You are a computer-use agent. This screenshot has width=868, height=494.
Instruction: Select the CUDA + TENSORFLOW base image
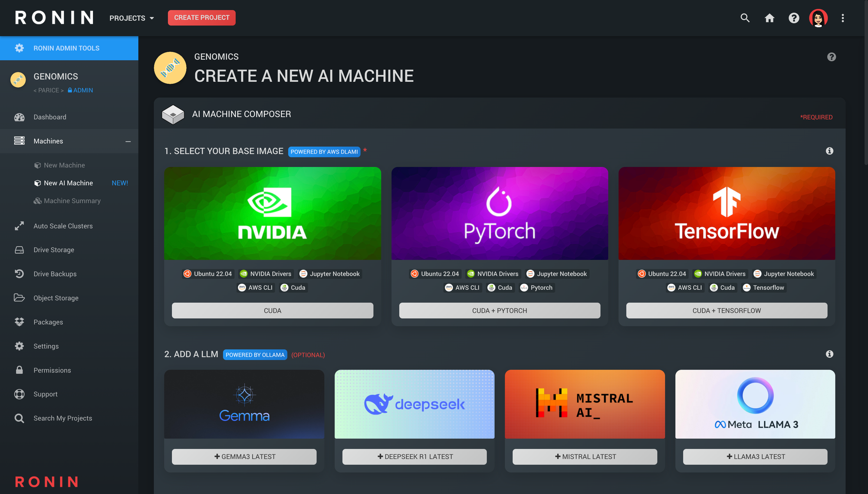coord(726,310)
